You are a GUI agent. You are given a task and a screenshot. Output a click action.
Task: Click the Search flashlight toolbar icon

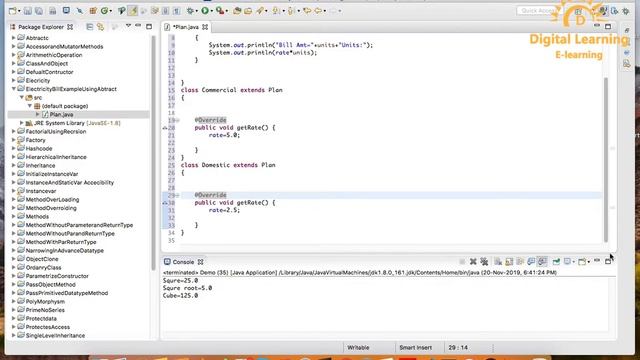pos(260,11)
